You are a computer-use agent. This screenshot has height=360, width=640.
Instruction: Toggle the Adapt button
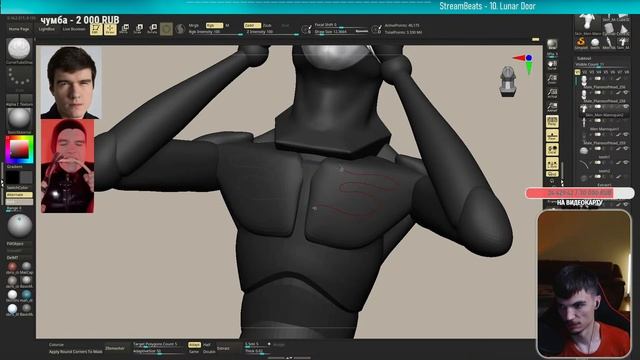[194, 345]
